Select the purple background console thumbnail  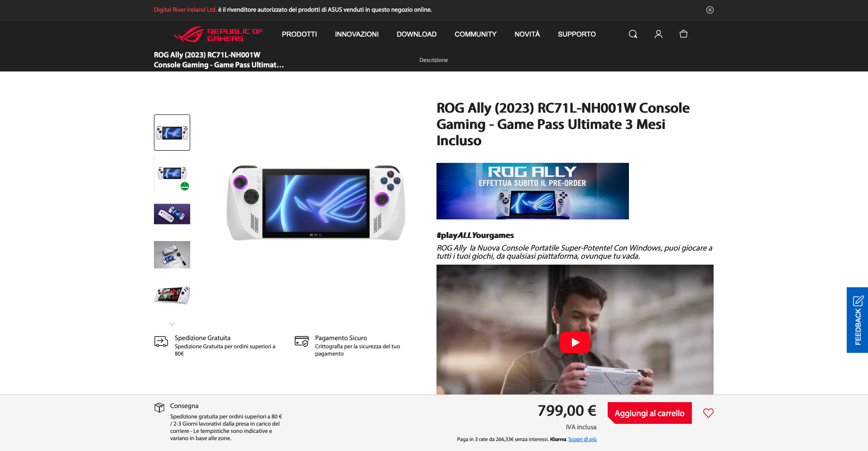tap(172, 214)
